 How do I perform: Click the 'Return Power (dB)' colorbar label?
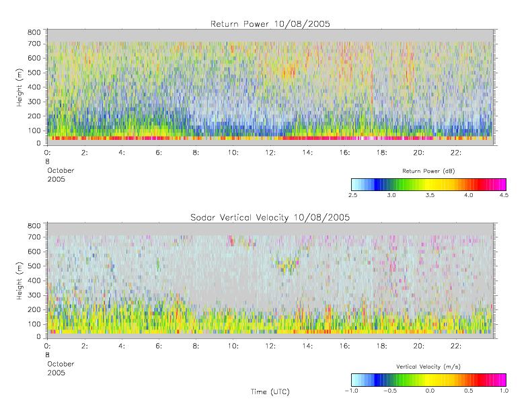click(428, 171)
